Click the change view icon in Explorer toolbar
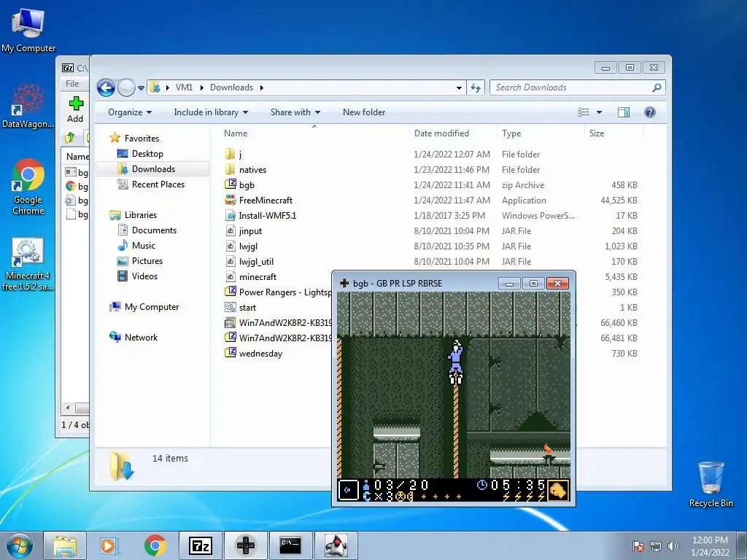This screenshot has height=560, width=747. [583, 112]
